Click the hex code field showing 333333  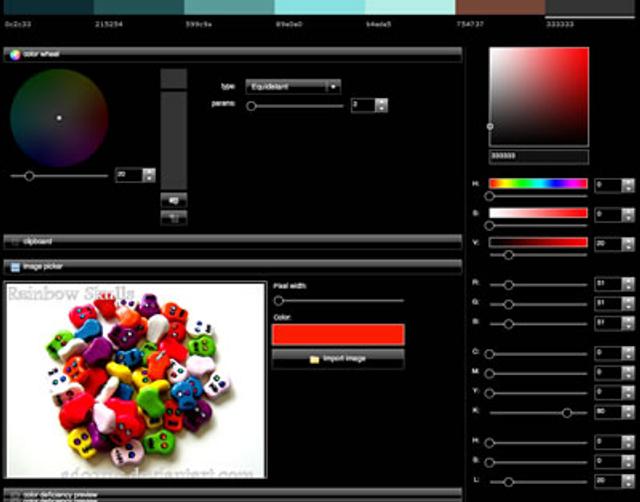[x=539, y=156]
